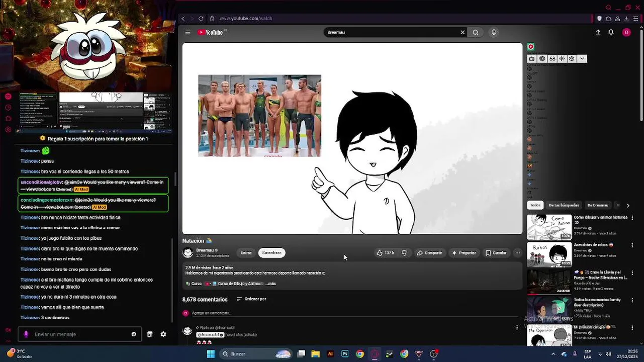The height and width of the screenshot is (362, 644).
Task: Show more filter chips arrow
Action: point(628,205)
